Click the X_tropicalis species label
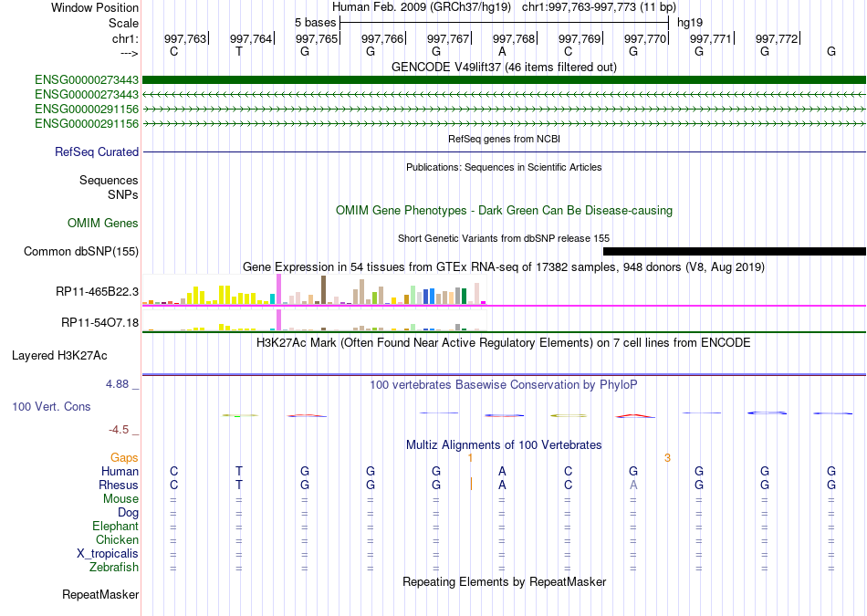Image resolution: width=867 pixels, height=616 pixels. click(108, 554)
